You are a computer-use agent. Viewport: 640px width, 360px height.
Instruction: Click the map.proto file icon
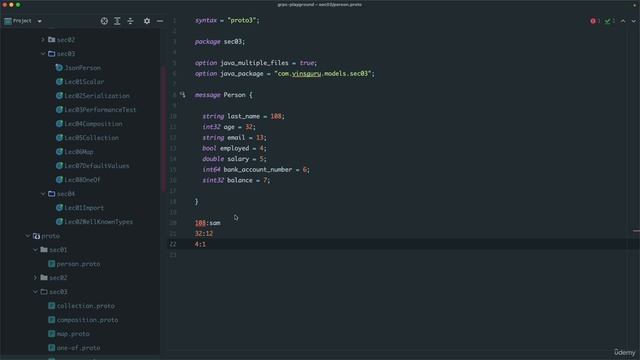click(x=51, y=333)
